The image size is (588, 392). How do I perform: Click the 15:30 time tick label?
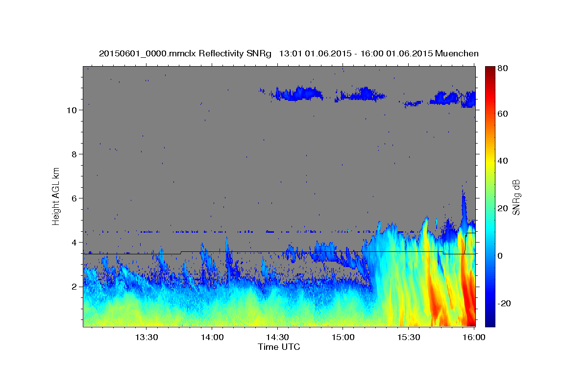point(408,337)
